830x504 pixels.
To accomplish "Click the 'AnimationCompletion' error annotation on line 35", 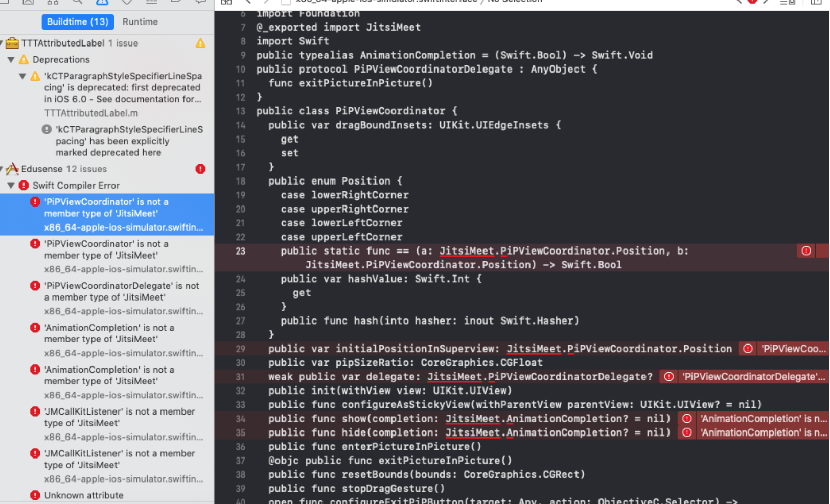I will pyautogui.click(x=763, y=432).
